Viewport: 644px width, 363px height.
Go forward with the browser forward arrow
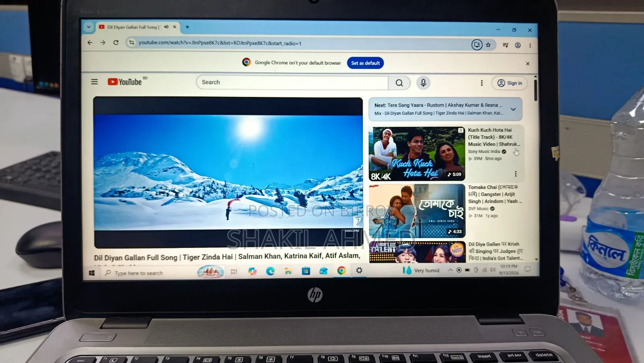click(x=103, y=42)
